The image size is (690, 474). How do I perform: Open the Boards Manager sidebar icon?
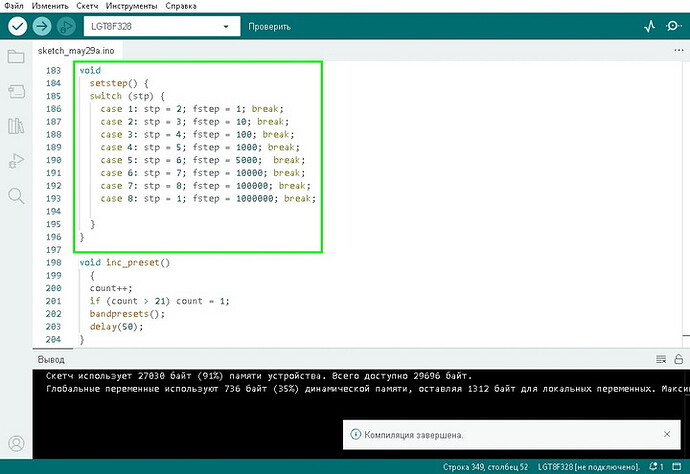coord(16,91)
